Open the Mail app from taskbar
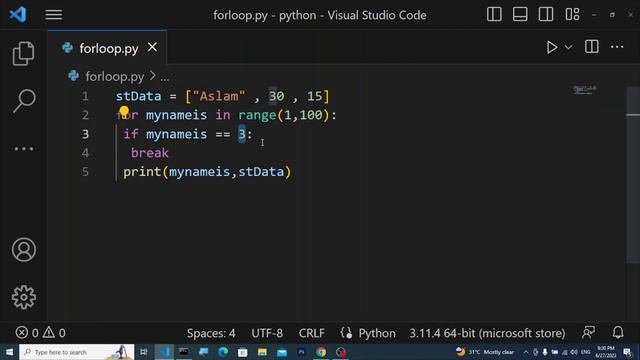 pos(282,352)
